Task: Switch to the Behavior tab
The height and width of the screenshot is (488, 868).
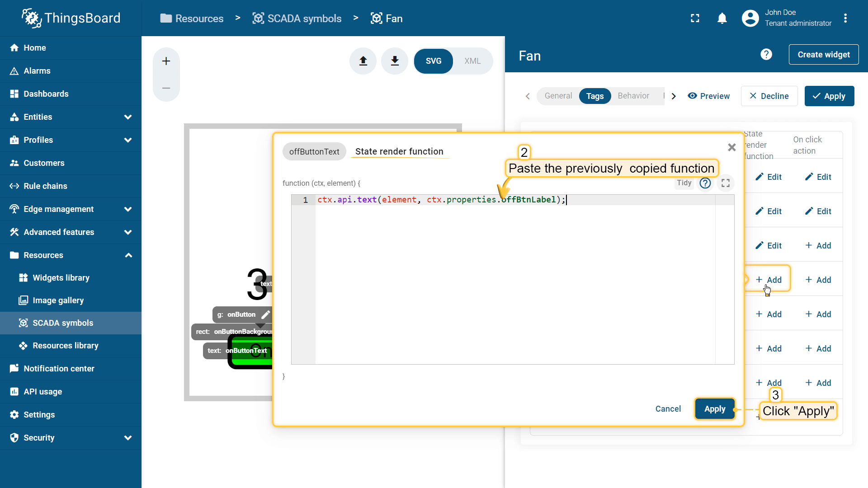Action: (x=633, y=96)
